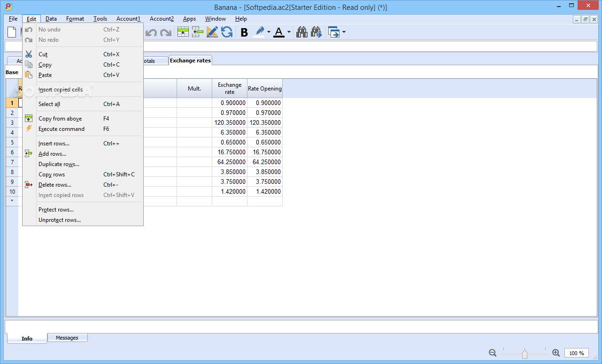Click the zoom out magnifier icon
Screen dimensions: 602x364
click(493, 353)
